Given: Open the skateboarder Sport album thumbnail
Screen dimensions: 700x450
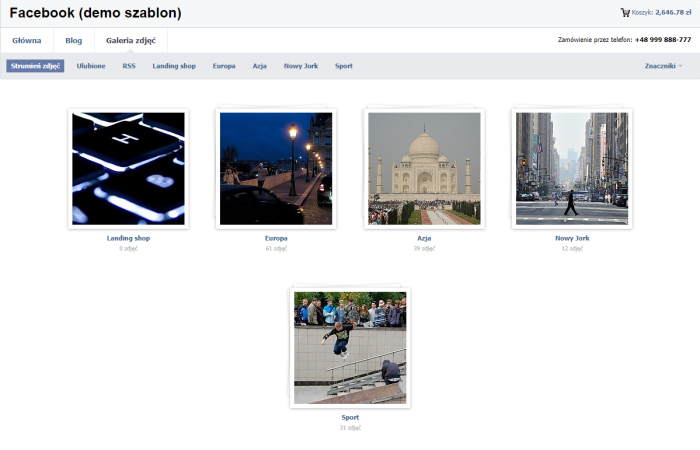Looking at the screenshot, I should [350, 347].
